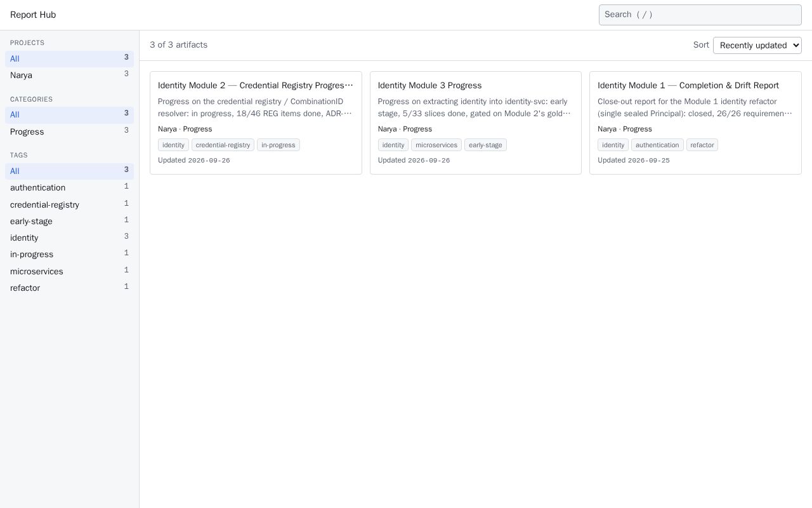Open Identity Module 3 Progress card title
The width and height of the screenshot is (812, 508).
pyautogui.click(x=429, y=85)
